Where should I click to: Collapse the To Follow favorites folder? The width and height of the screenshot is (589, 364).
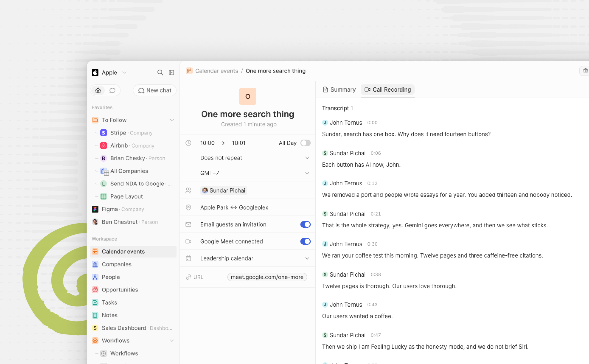[x=172, y=120]
